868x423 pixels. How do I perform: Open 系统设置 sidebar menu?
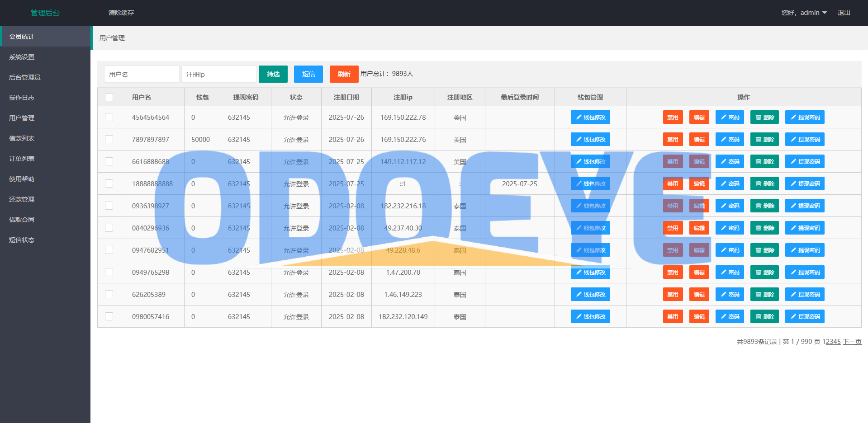[22, 57]
